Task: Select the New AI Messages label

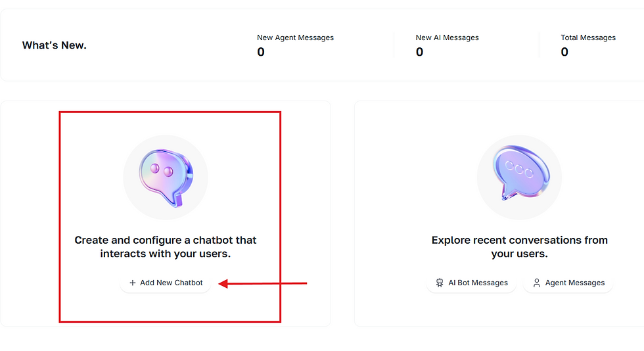Action: click(x=448, y=37)
